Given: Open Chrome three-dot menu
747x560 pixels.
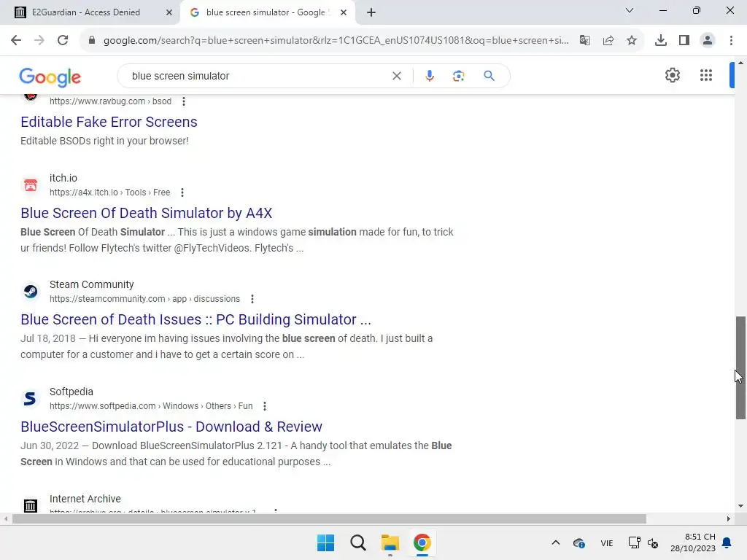Looking at the screenshot, I should (731, 41).
